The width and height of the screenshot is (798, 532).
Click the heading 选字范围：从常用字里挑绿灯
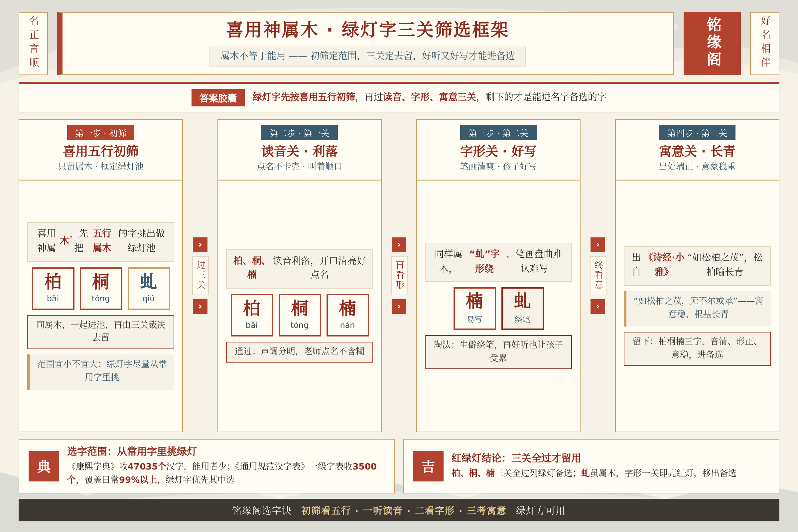coord(132,451)
